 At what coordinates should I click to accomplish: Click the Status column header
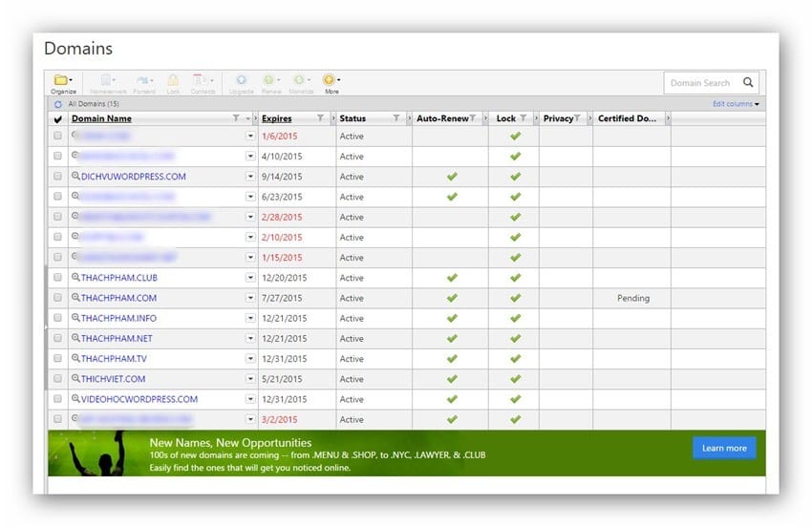(353, 118)
